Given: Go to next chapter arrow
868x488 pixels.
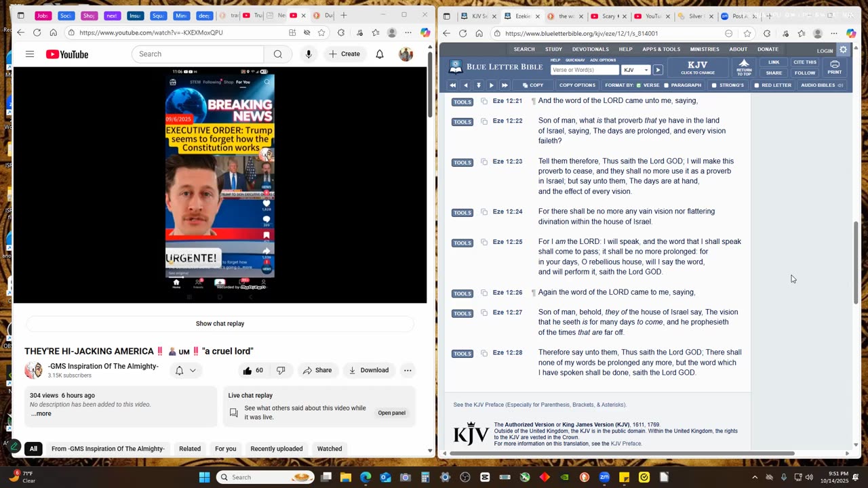Looking at the screenshot, I should click(492, 85).
